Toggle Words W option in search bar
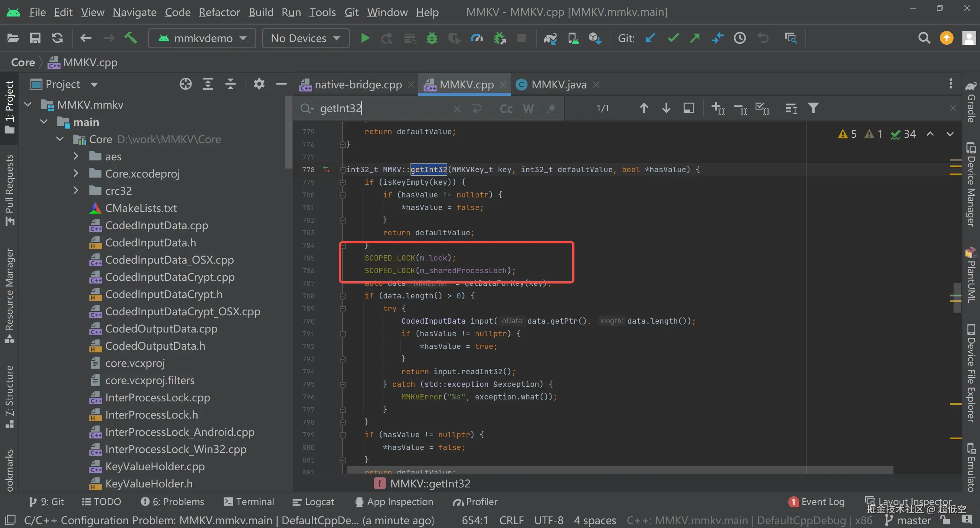This screenshot has width=980, height=528. (x=528, y=109)
